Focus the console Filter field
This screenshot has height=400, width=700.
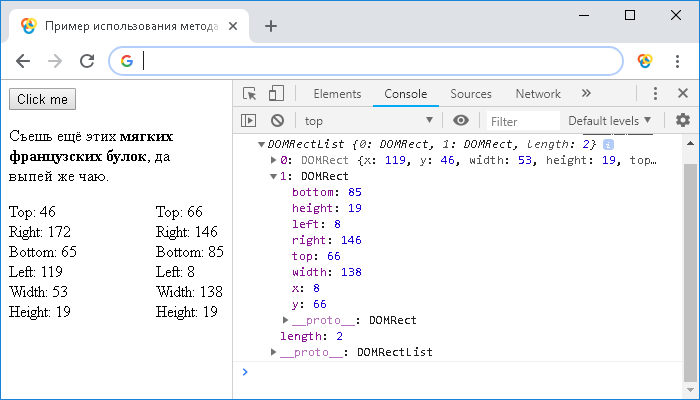tap(523, 121)
